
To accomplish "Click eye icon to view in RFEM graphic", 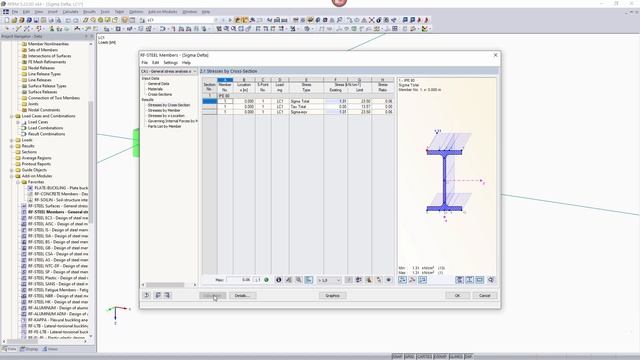I will coord(389,280).
